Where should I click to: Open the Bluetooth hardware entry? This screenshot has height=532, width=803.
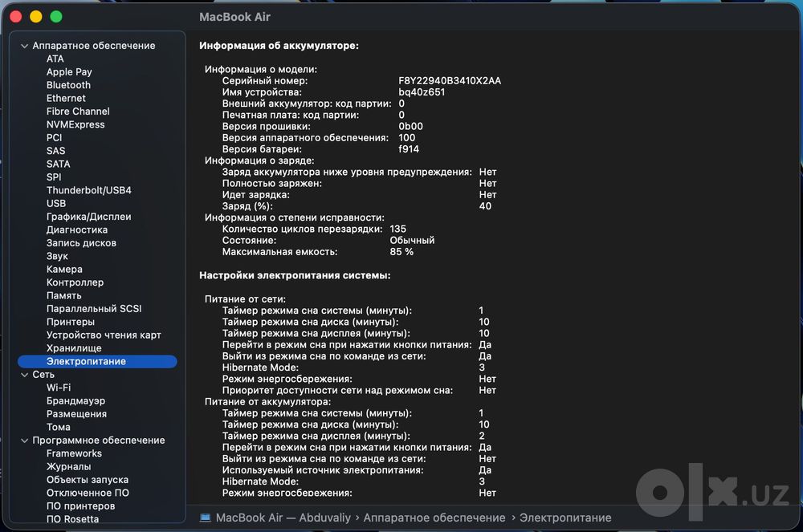pyautogui.click(x=68, y=85)
